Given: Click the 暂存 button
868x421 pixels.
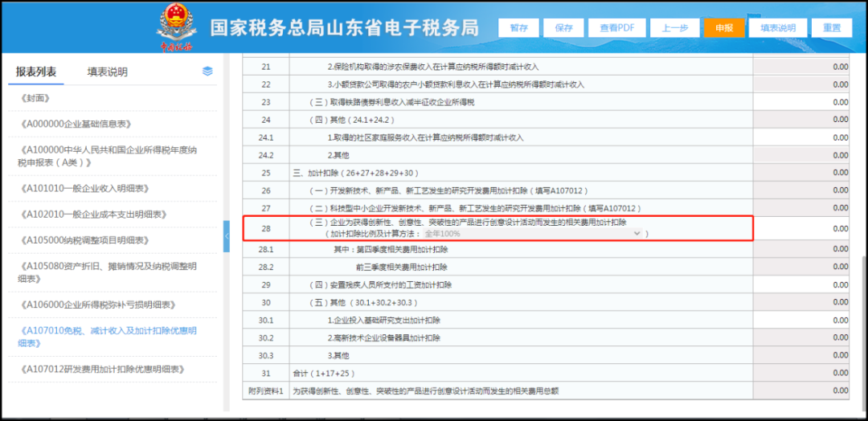Looking at the screenshot, I should tap(518, 27).
